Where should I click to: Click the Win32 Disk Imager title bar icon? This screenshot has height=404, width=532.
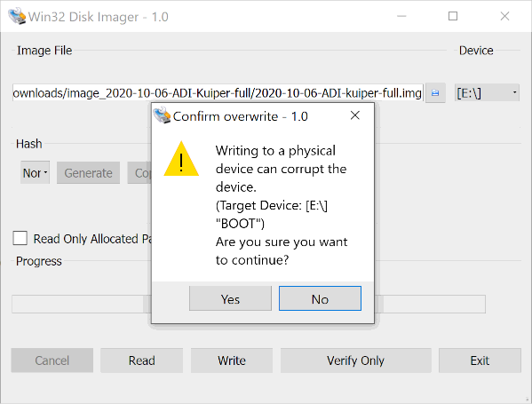click(x=17, y=16)
